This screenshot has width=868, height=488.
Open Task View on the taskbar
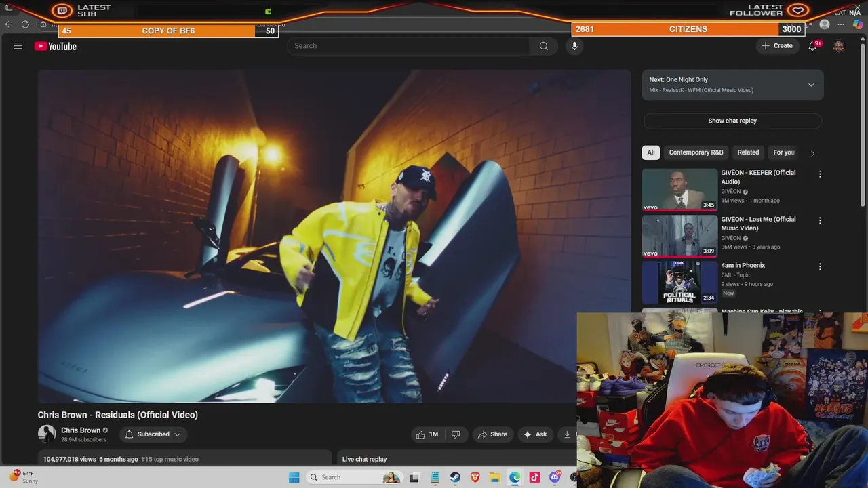pyautogui.click(x=414, y=477)
